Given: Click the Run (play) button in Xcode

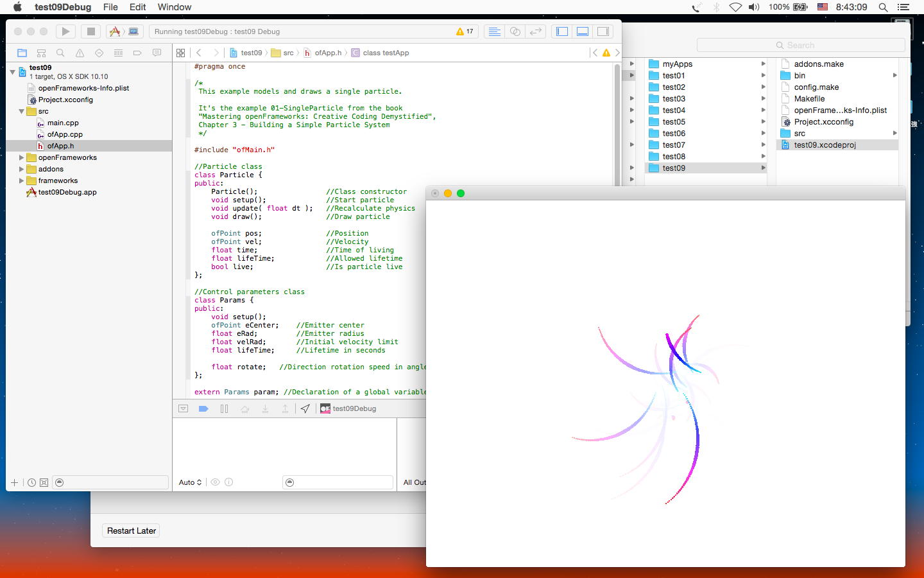Looking at the screenshot, I should point(65,31).
